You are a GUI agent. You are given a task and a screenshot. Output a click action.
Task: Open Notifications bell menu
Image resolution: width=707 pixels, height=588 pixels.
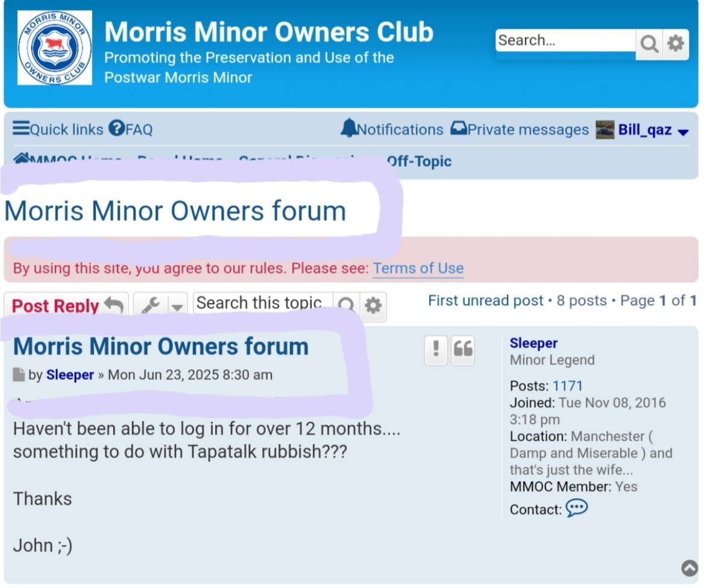392,130
